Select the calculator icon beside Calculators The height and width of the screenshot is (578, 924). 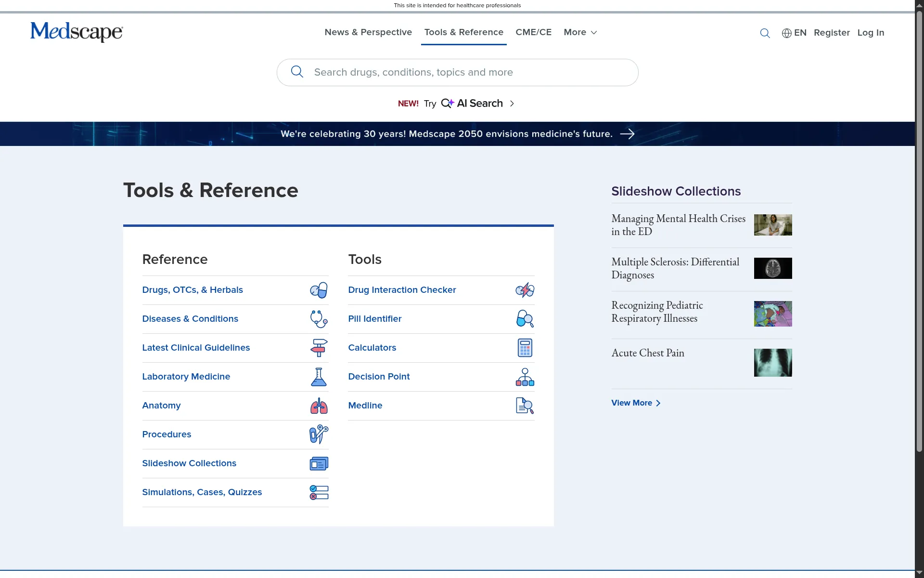tap(525, 348)
